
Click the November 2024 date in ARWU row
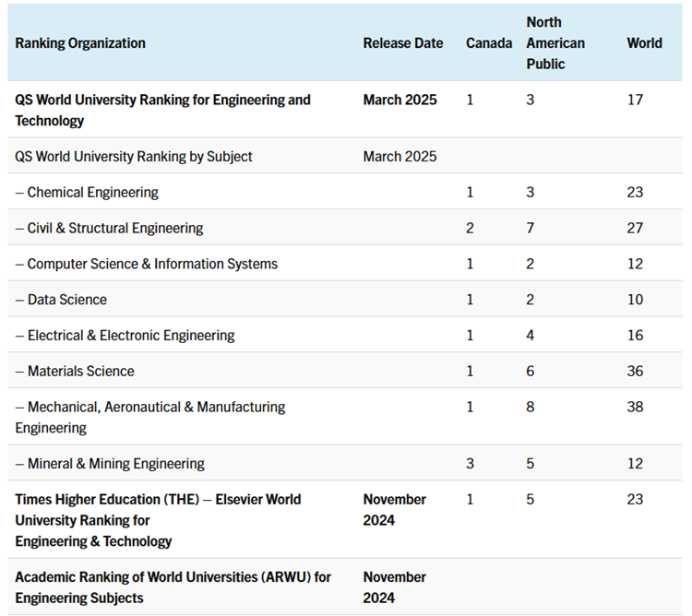(x=394, y=587)
